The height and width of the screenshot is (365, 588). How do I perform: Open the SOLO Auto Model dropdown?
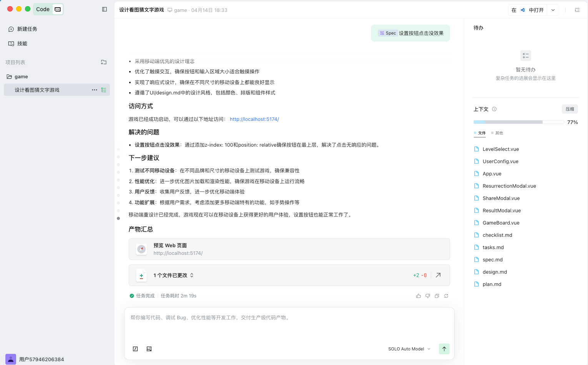pyautogui.click(x=409, y=349)
